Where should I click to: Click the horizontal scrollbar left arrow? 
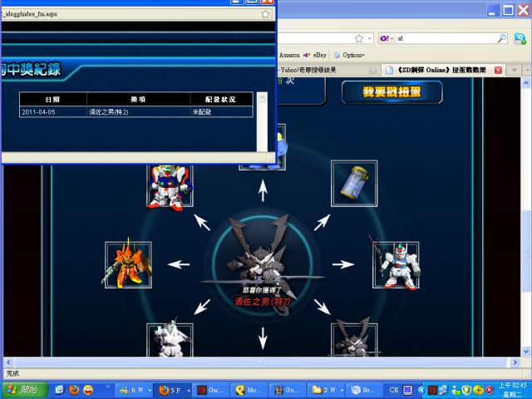point(8,362)
